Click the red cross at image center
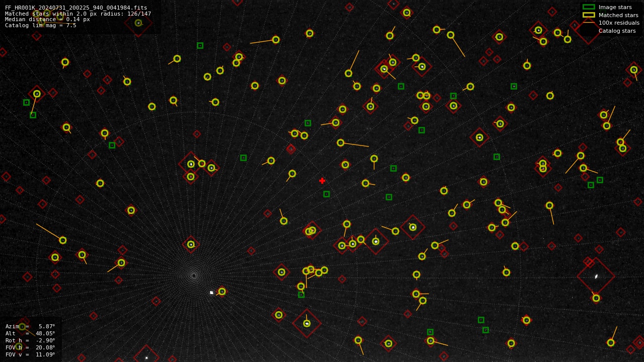 (322, 181)
